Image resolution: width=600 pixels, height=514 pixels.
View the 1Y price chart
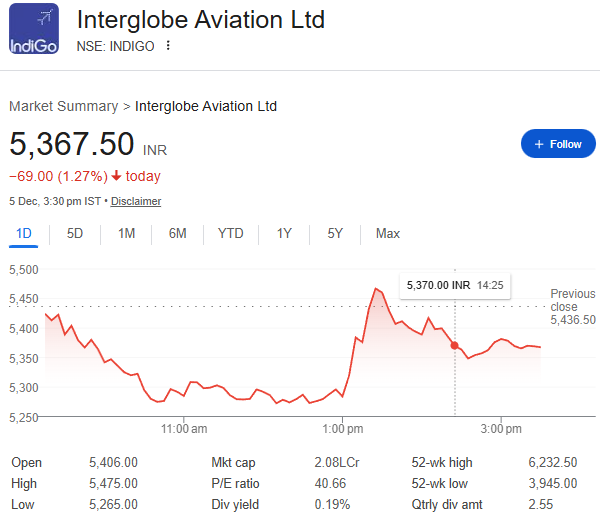point(284,233)
